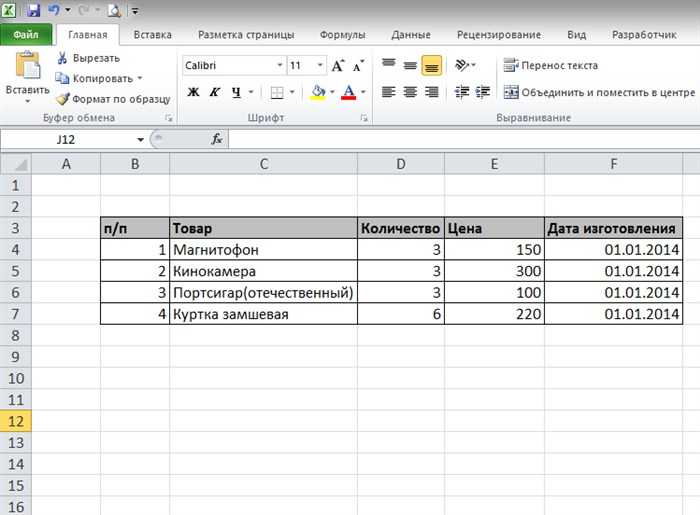Screen dimensions: 700x515
Task: Open Clipboard (Буфер обмена) dialog launcher
Action: tap(169, 118)
